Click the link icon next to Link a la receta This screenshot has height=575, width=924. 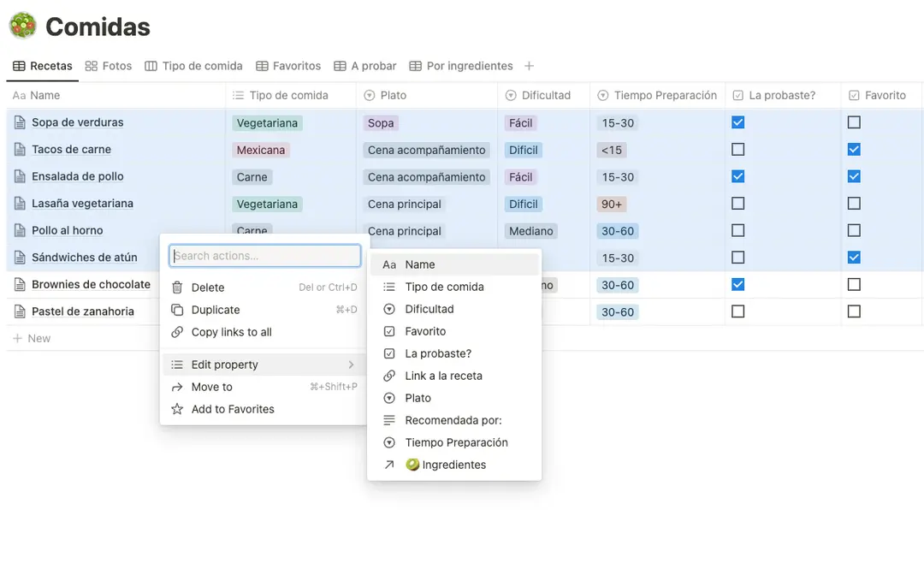click(389, 376)
